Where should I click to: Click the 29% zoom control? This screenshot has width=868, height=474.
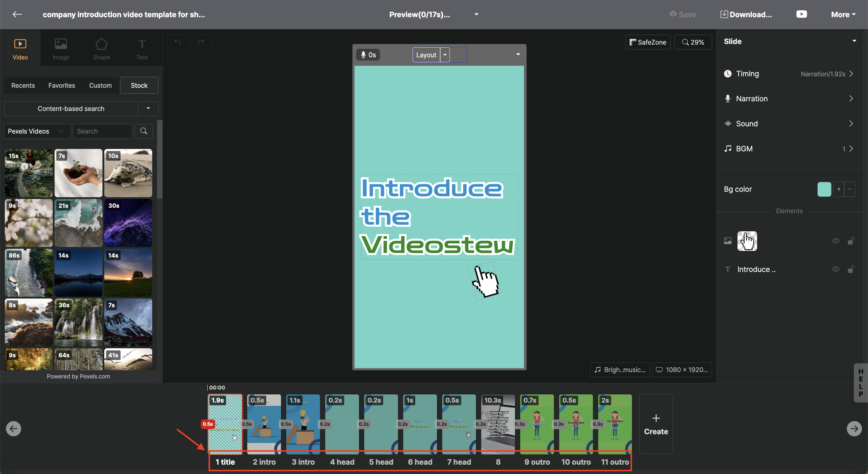(x=693, y=42)
